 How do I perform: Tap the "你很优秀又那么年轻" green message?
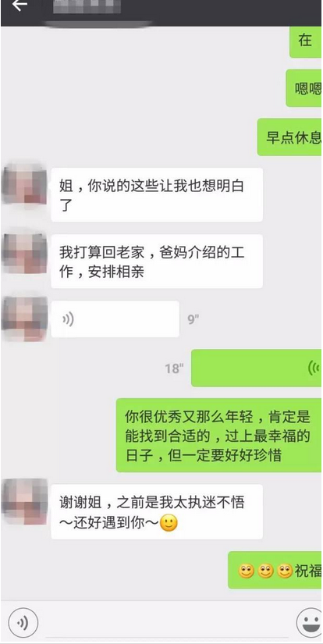(x=219, y=436)
